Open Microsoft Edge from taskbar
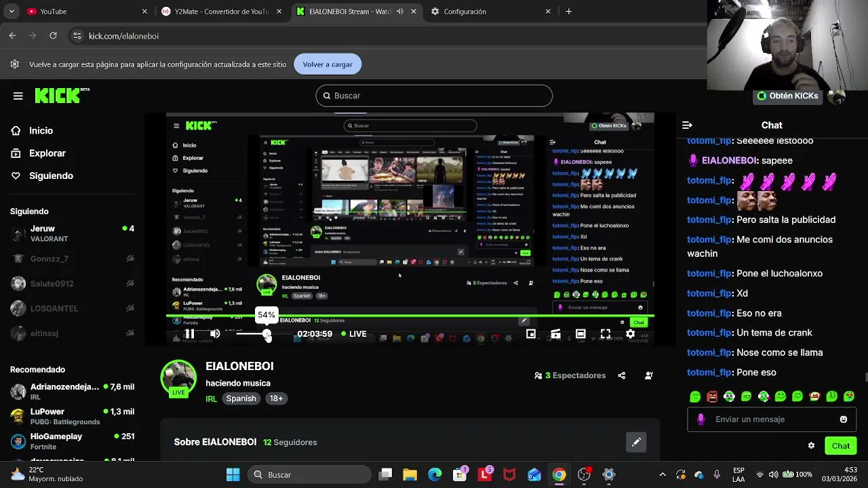 click(x=435, y=474)
